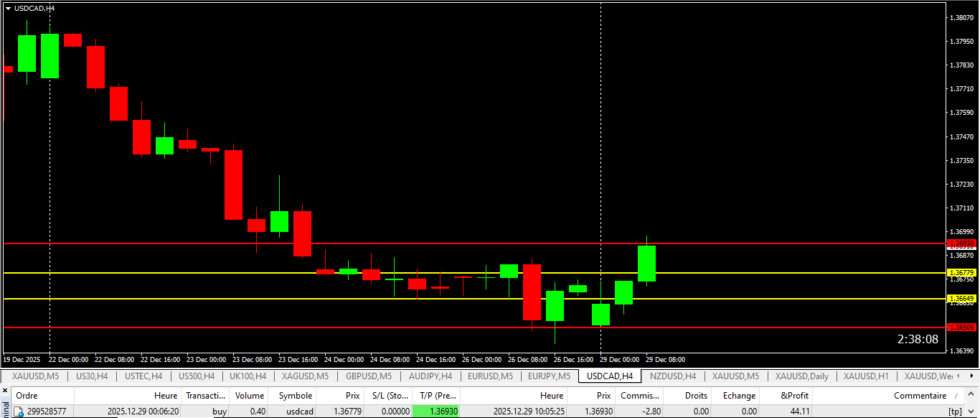Image resolution: width=980 pixels, height=418 pixels.
Task: Sort by Heure header beside Ordre
Action: [128, 396]
